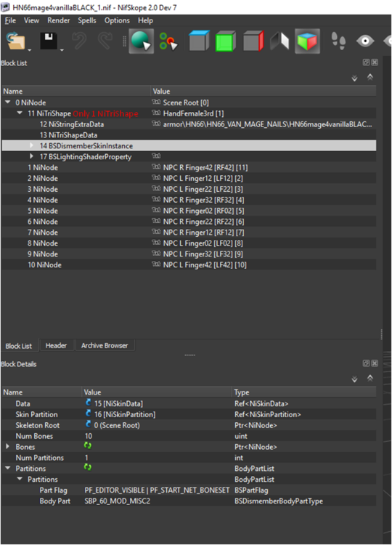Click the Num Bones value 10
Image resolution: width=392 pixels, height=545 pixels.
point(89,436)
